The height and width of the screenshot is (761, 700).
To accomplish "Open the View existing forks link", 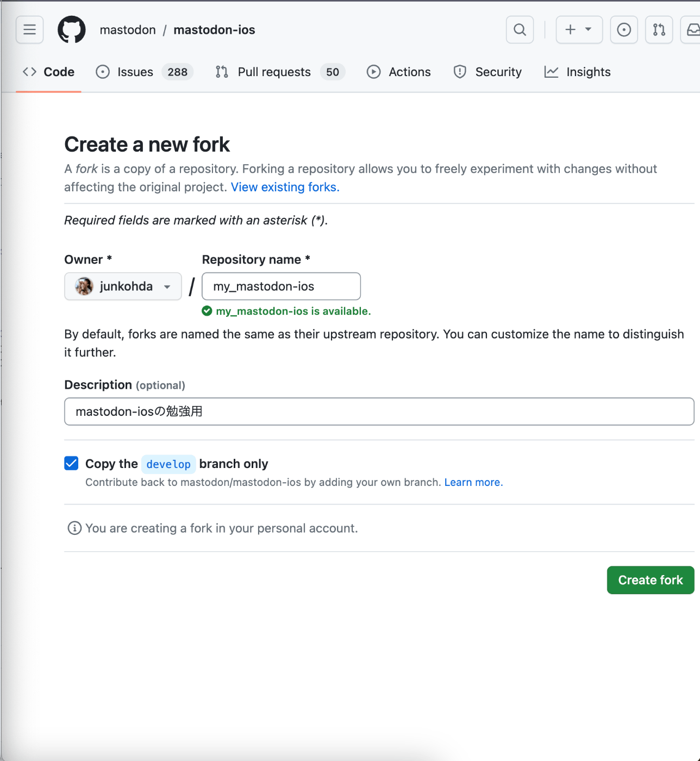I will coord(285,187).
